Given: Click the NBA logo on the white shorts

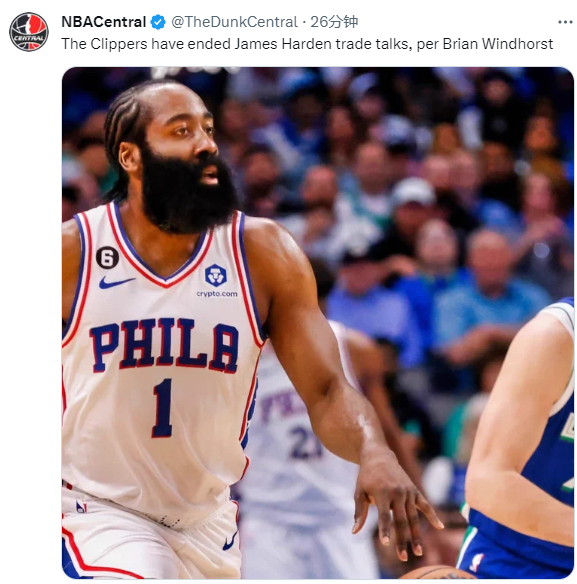Looking at the screenshot, I should click(81, 507).
